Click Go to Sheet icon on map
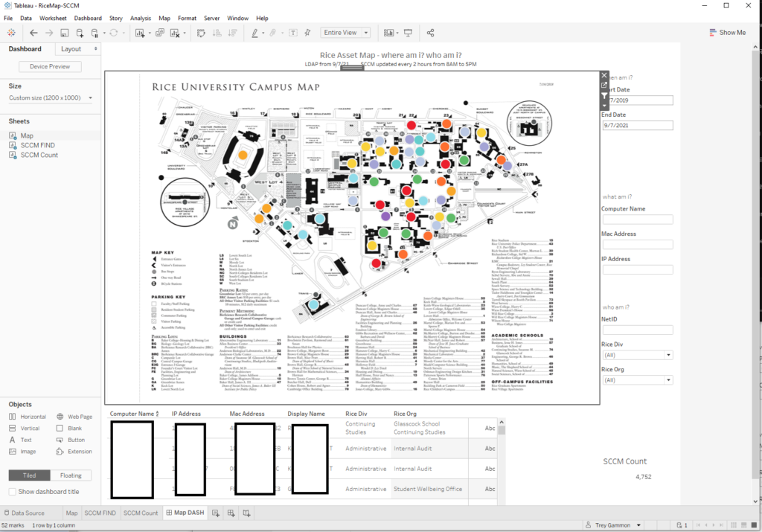This screenshot has width=762, height=532. click(604, 85)
